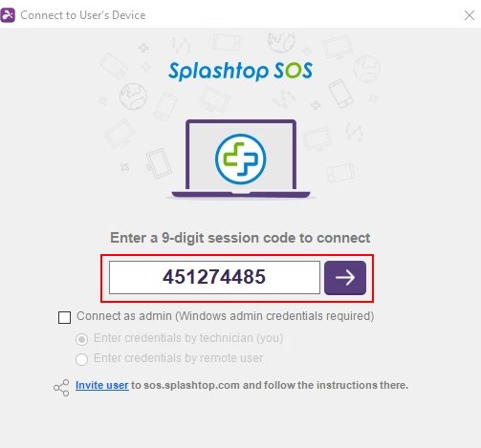
Task: Click the Splashtop SOS logo text
Action: [x=240, y=71]
